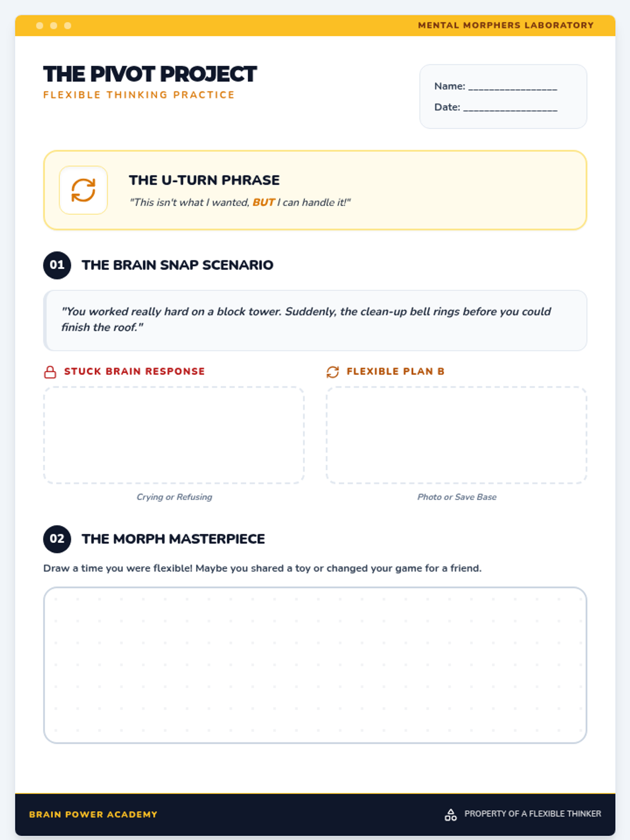Click the dotted Morph Masterpiece drawing area
Screen dimensions: 630x840
click(x=315, y=665)
